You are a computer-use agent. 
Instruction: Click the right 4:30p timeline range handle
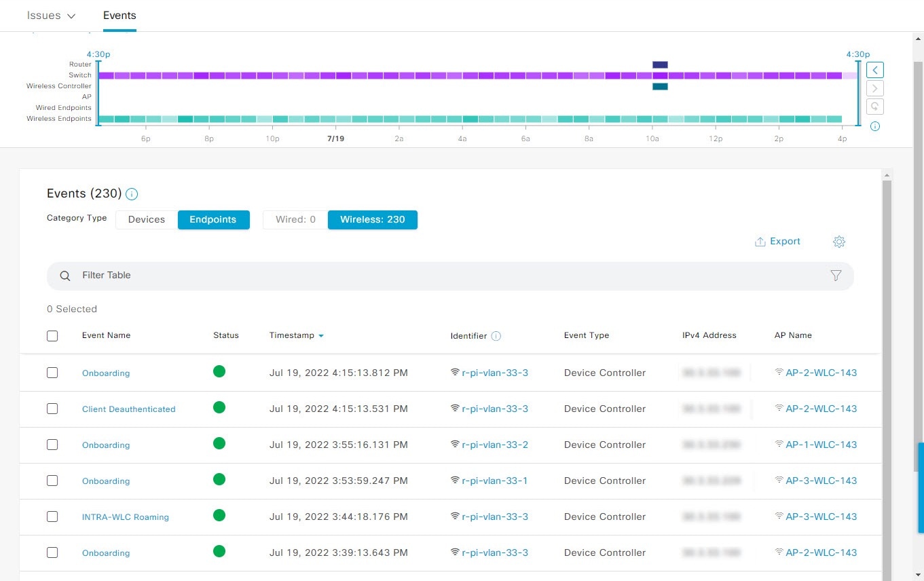pos(858,92)
